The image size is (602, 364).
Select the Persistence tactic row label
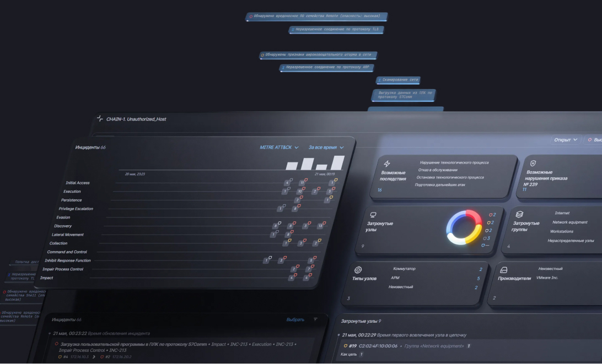click(72, 200)
